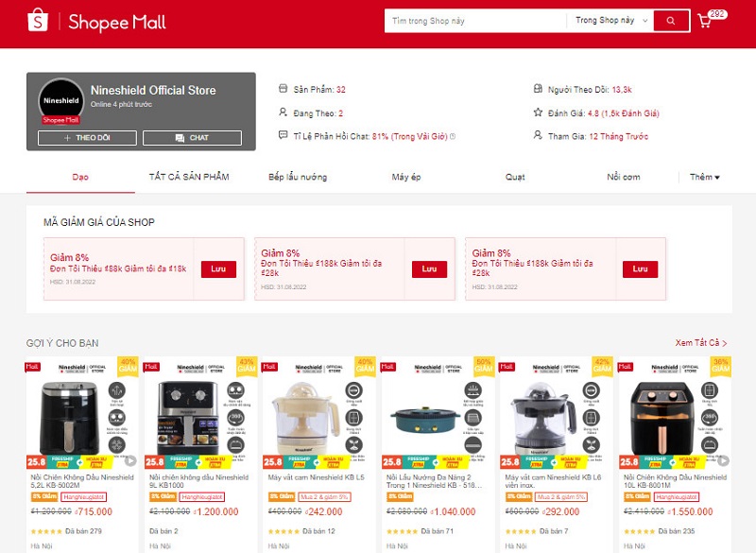
Task: Open Xem Tất Cả recommendations link
Action: pos(701,343)
